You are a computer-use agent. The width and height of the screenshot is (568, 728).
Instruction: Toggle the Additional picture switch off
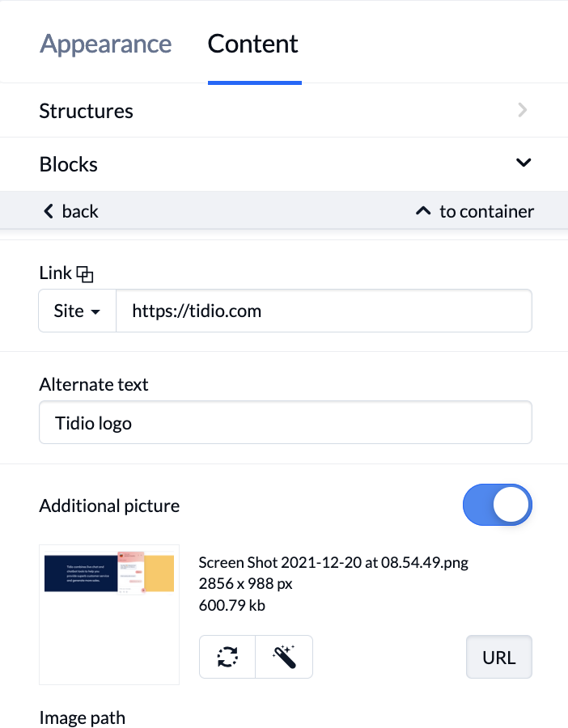498,505
